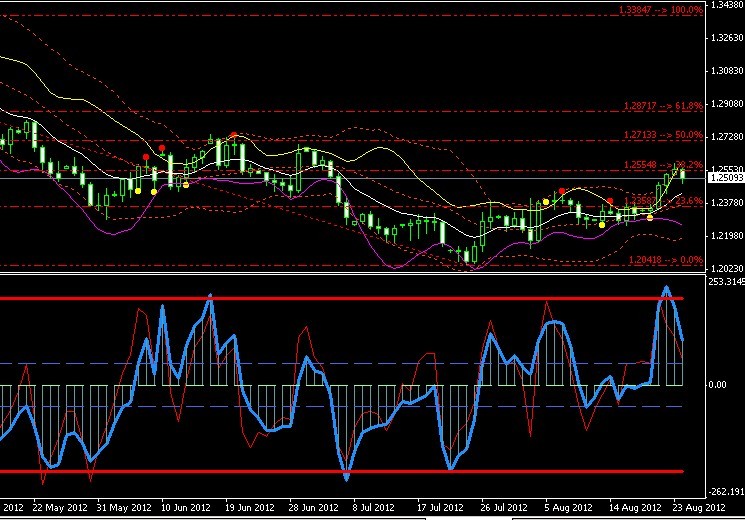This screenshot has height=520, width=745.
Task: Click the 1.25548 38.2% Fibonacci label
Action: tap(663, 165)
